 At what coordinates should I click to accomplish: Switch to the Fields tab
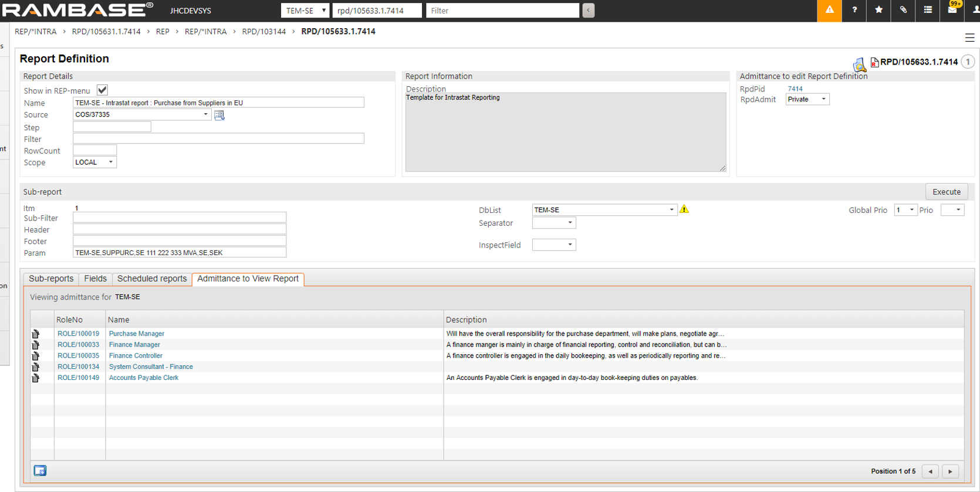click(95, 279)
